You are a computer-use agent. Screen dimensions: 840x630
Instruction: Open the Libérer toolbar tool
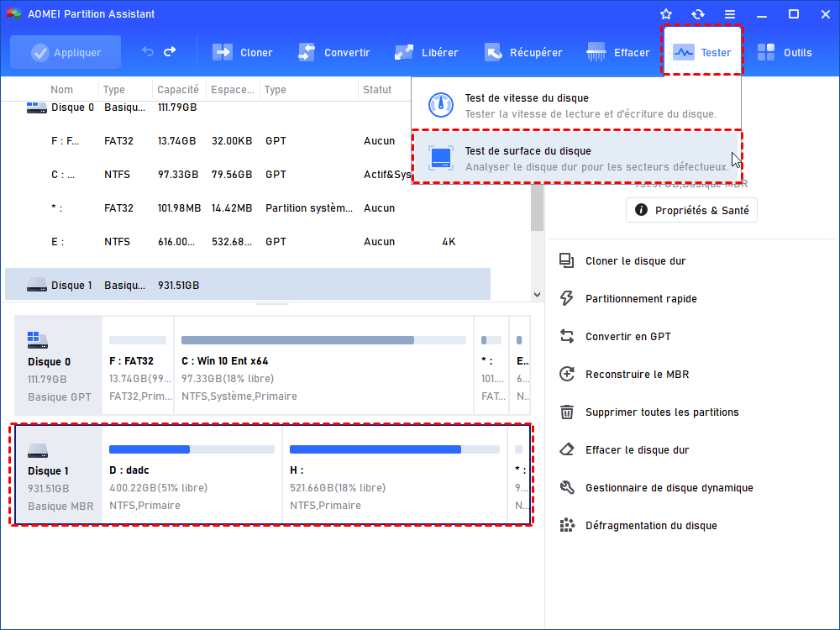coord(427,52)
